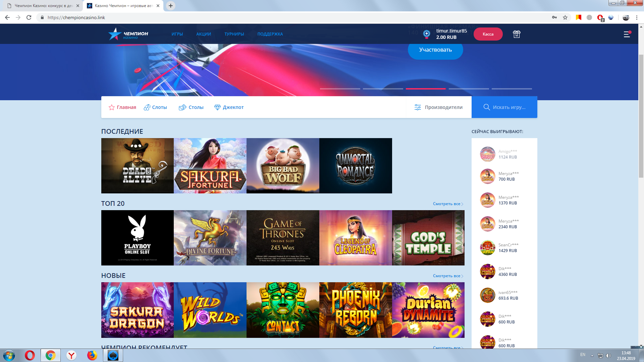
Task: Open the Big Bad Wolf game
Action: [x=283, y=166]
